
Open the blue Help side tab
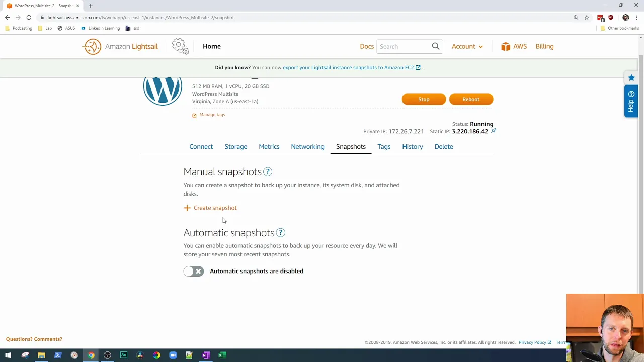pyautogui.click(x=631, y=102)
